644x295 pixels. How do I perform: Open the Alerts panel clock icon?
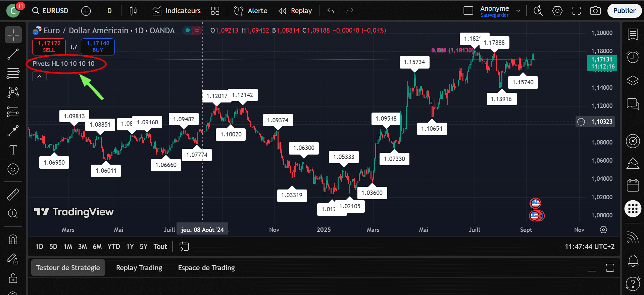633,57
